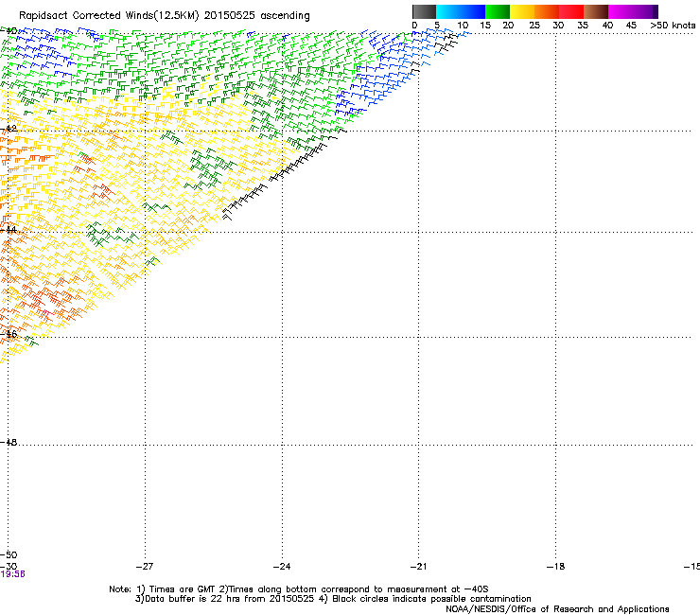Click legend scale label '25'
The height and width of the screenshot is (615, 700).
pos(534,26)
